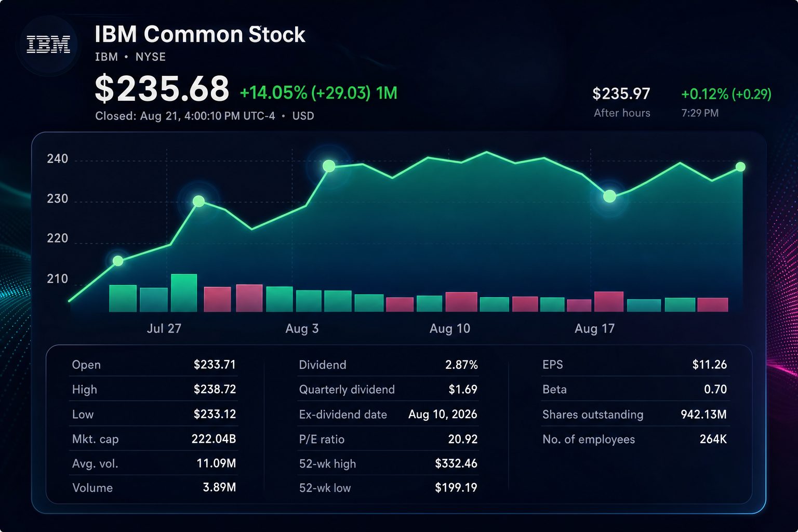
Task: Click the Volume value 3.89M
Action: point(219,487)
